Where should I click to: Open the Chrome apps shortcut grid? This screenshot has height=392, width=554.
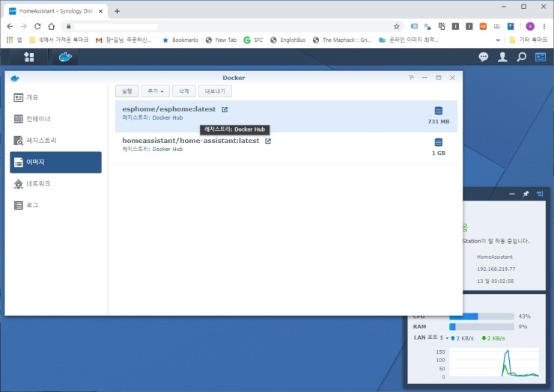[x=10, y=40]
